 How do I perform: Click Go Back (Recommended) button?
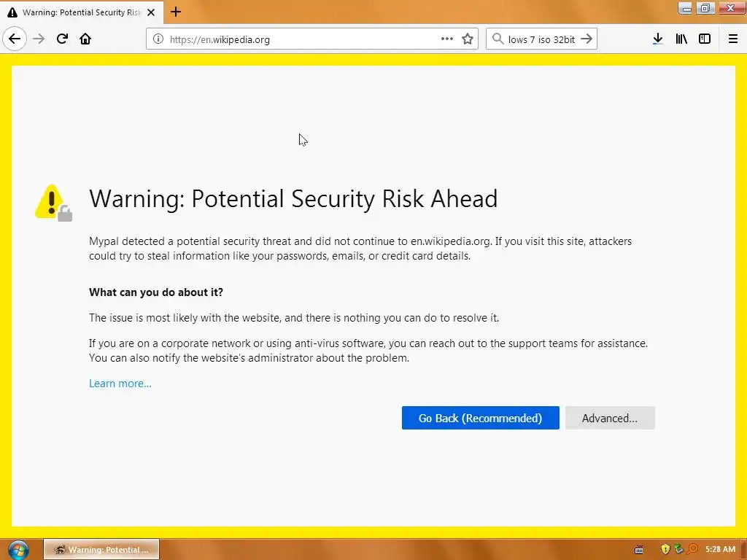tap(480, 418)
